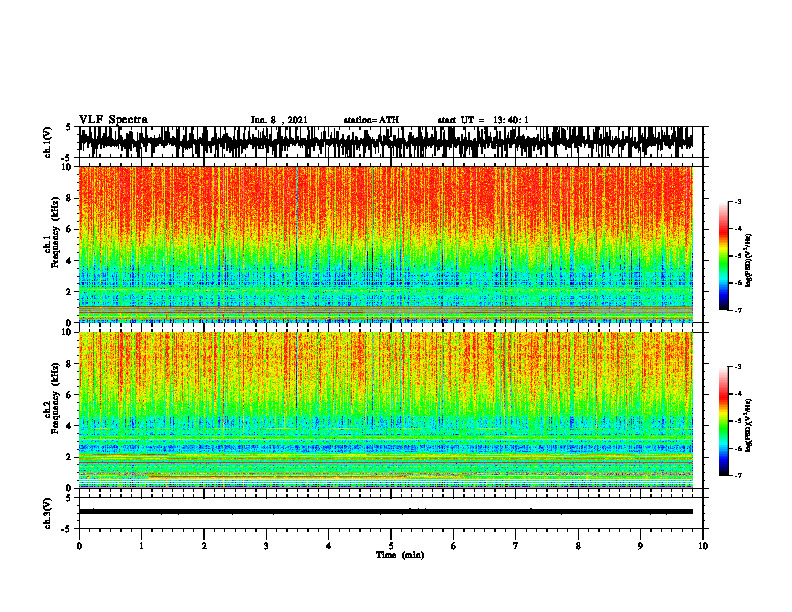Click ch.1 frequency axis tick "6"
This screenshot has height=612, width=792.
[70, 230]
